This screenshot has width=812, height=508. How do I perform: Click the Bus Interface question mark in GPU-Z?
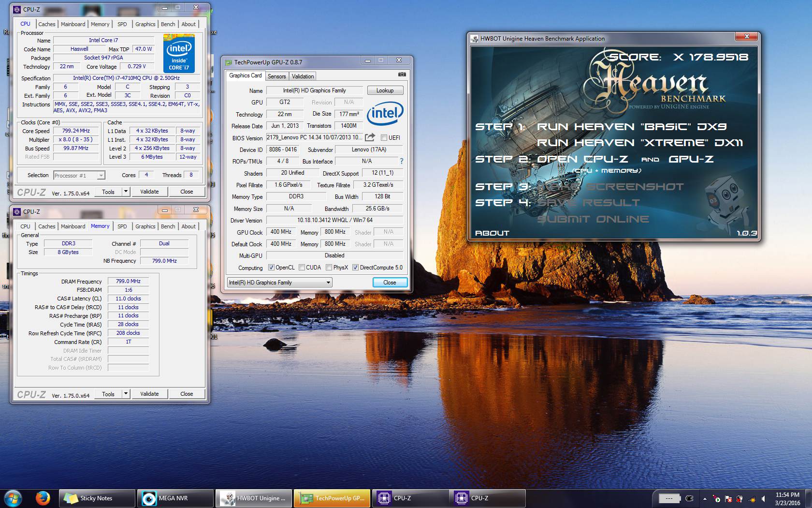[x=401, y=161]
